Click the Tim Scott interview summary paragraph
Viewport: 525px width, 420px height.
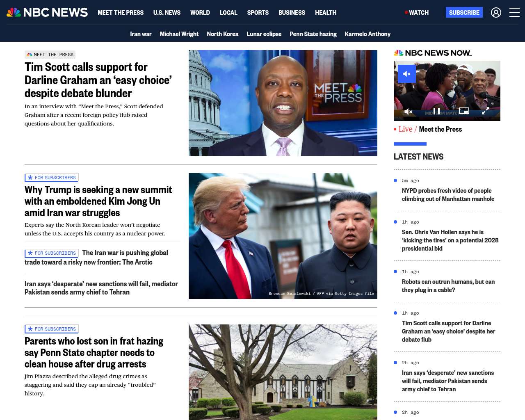tap(94, 115)
